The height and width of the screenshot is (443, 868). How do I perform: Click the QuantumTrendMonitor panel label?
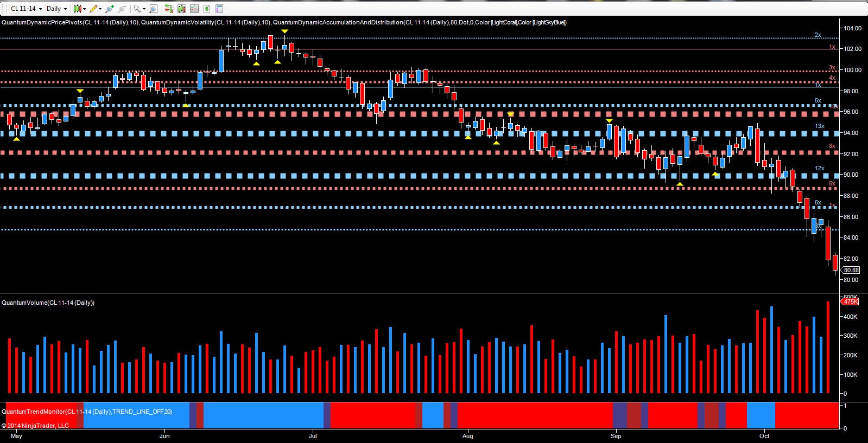87,412
